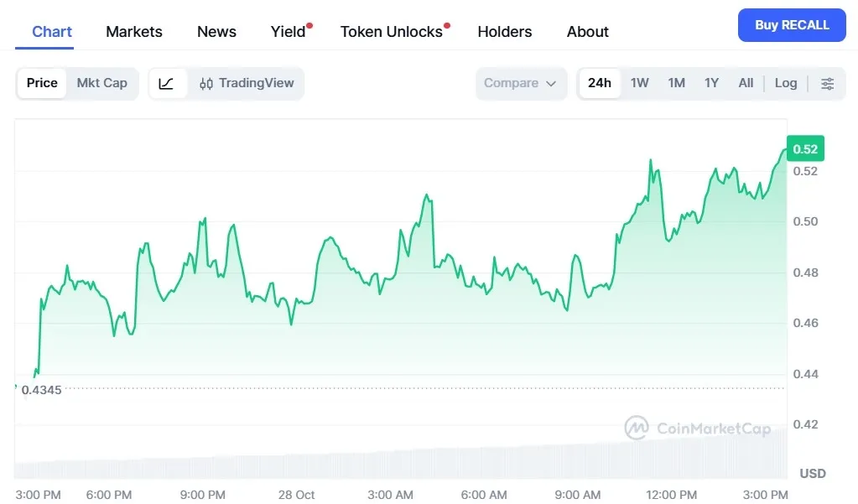Click the green 0.52 price tag
Screen dimensions: 858x504
point(805,149)
